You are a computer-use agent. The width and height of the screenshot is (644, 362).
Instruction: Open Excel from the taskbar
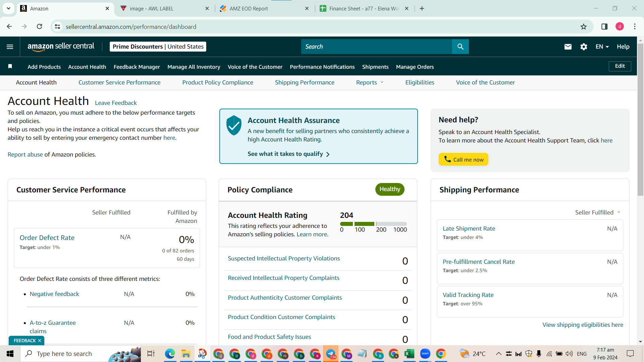409,354
